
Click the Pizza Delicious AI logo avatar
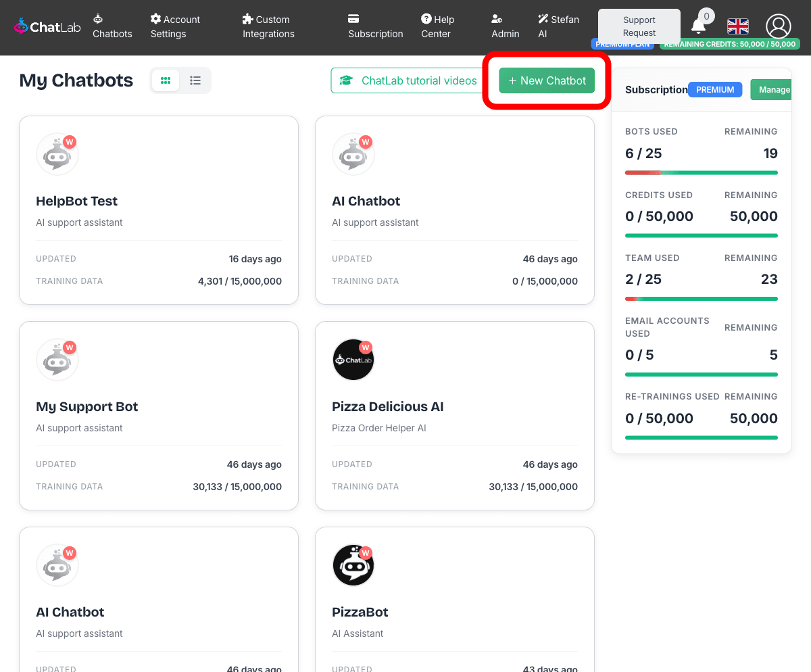click(x=353, y=360)
